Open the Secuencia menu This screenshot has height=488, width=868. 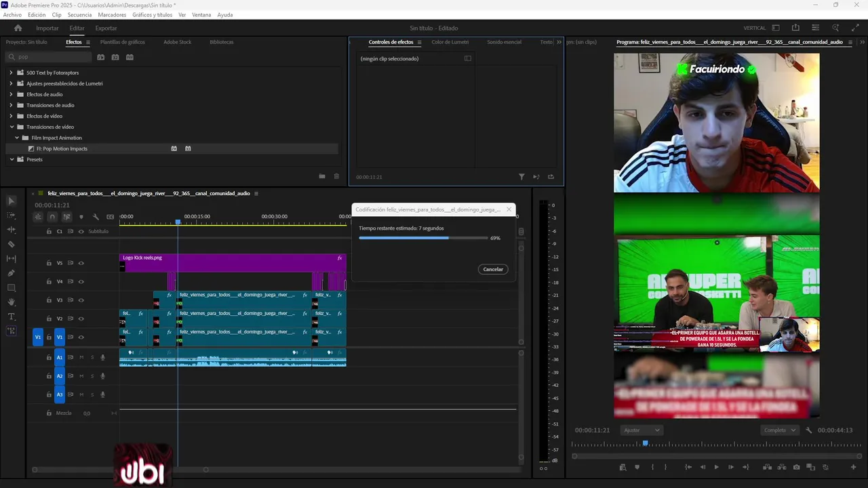click(x=79, y=15)
